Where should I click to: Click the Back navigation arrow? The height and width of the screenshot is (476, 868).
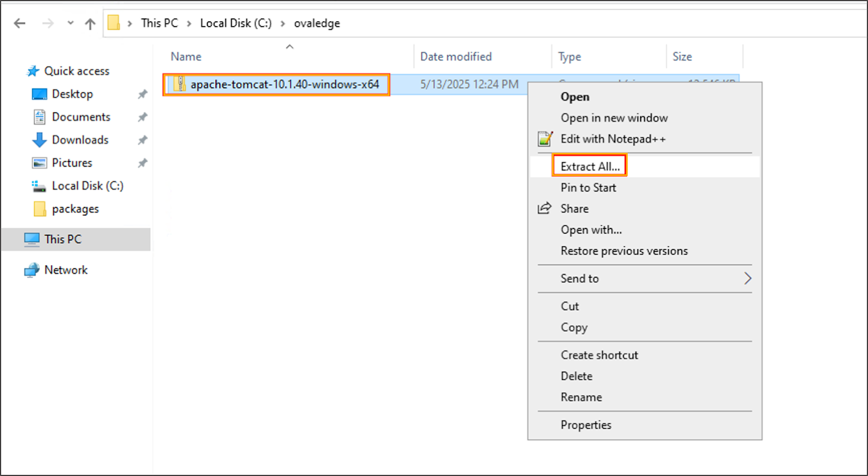[x=20, y=23]
